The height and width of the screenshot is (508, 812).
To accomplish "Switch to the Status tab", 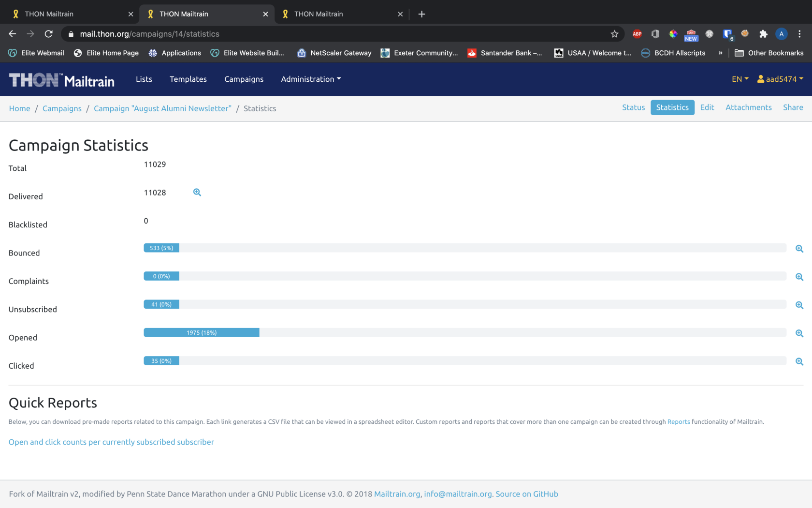I will coord(633,107).
